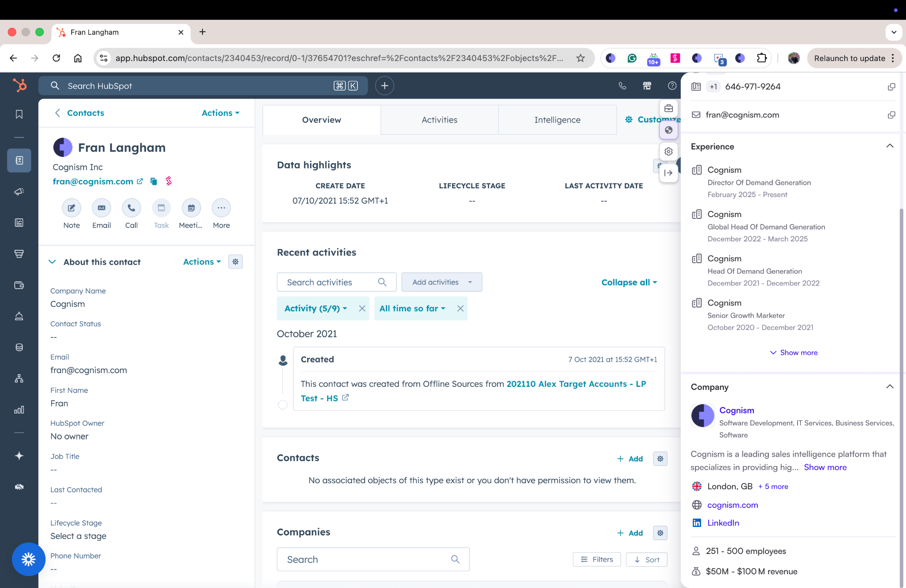
Task: Collapse the About this contact section
Action: click(x=52, y=262)
